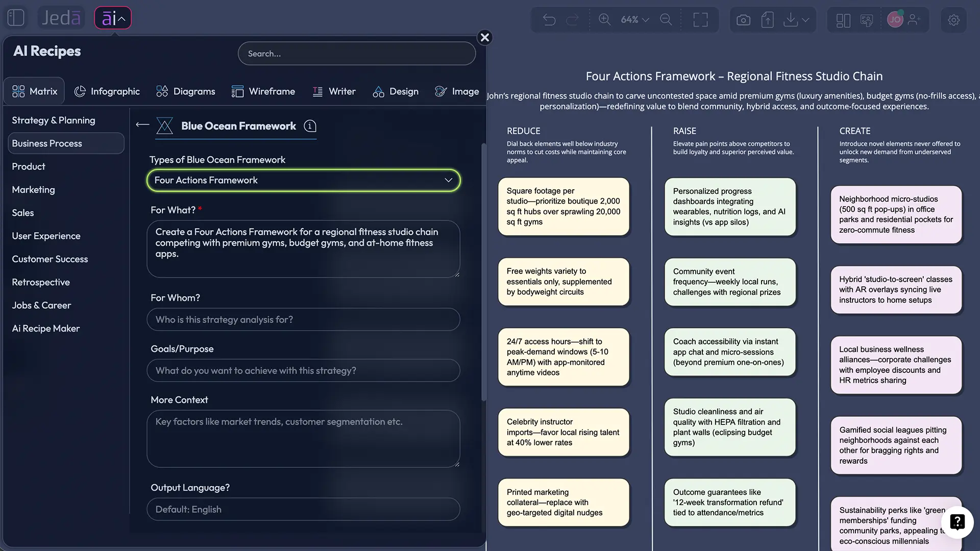Open the JO user avatar
The width and height of the screenshot is (980, 551).
(895, 20)
